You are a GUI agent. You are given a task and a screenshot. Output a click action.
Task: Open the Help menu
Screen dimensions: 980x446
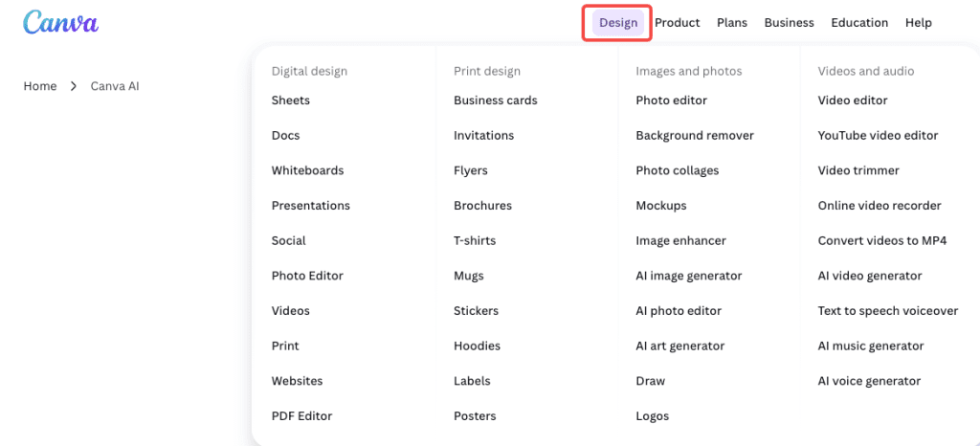918,23
